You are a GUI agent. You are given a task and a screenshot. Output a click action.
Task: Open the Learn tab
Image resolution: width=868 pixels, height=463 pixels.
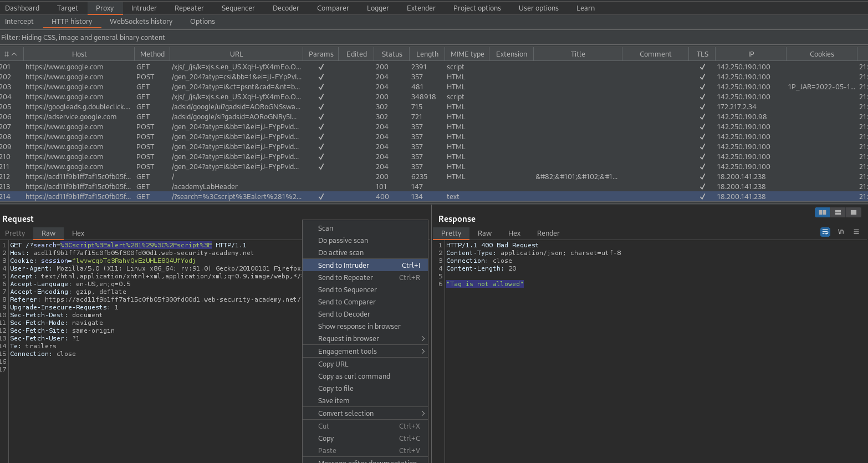[586, 8]
